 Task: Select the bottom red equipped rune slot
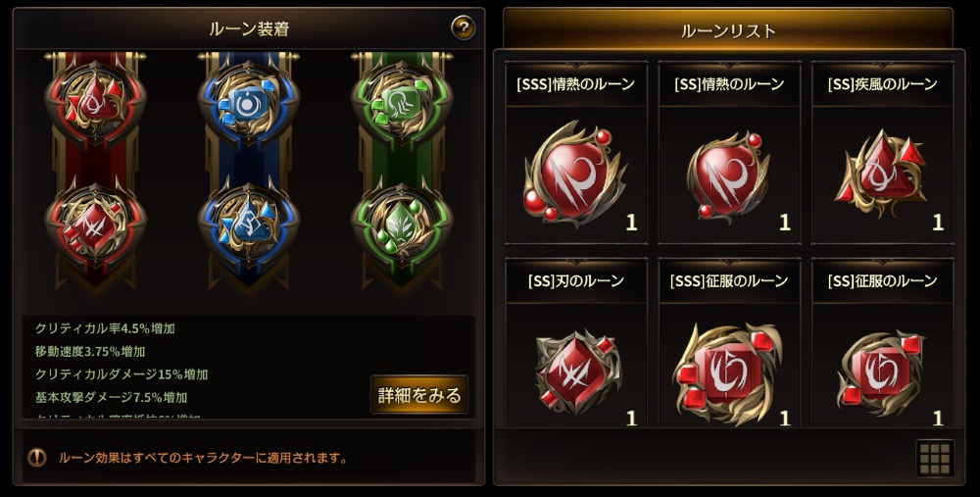95,228
